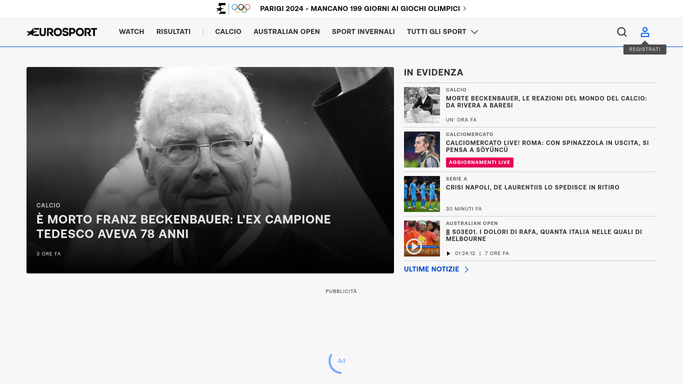Open the Parigi 2024 Olympic countdown link
Viewport: 683px width, 384px height.
coord(360,8)
